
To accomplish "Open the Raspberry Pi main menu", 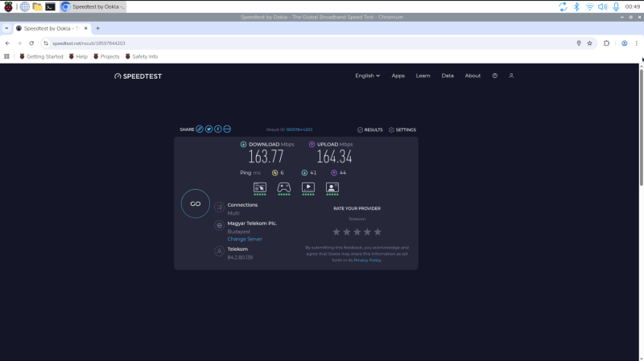I will (8, 6).
